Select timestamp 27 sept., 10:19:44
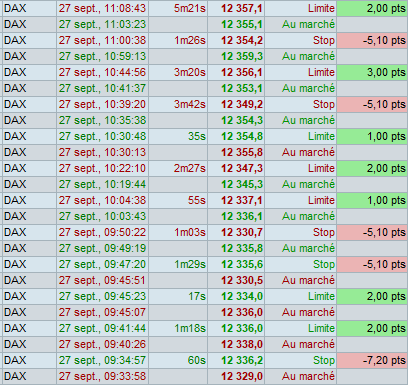The image size is (408, 385). [102, 184]
